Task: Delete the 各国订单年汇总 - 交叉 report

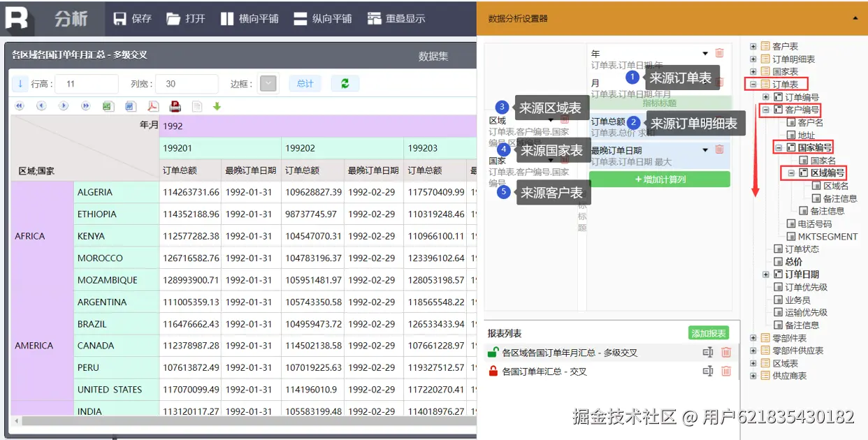Action: point(726,372)
